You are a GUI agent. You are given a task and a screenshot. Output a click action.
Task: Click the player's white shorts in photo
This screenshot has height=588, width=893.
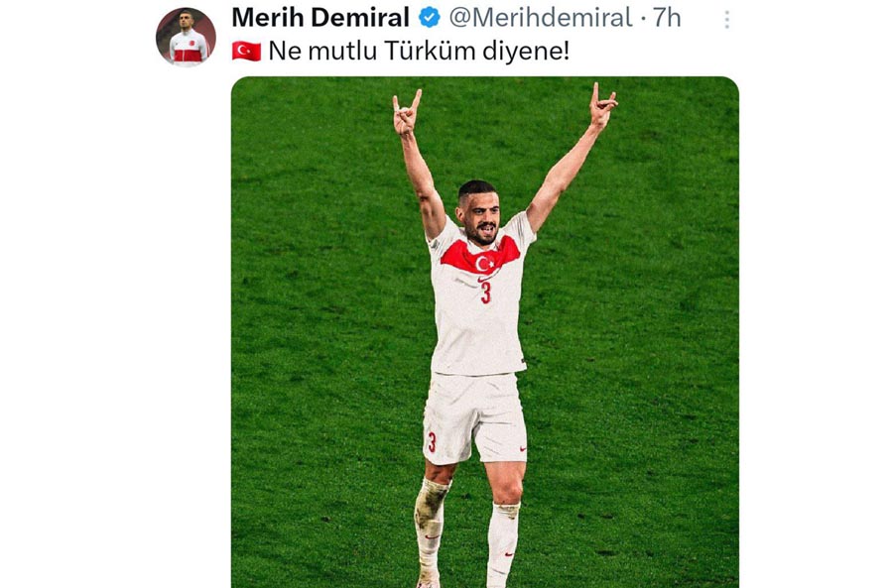click(x=475, y=417)
